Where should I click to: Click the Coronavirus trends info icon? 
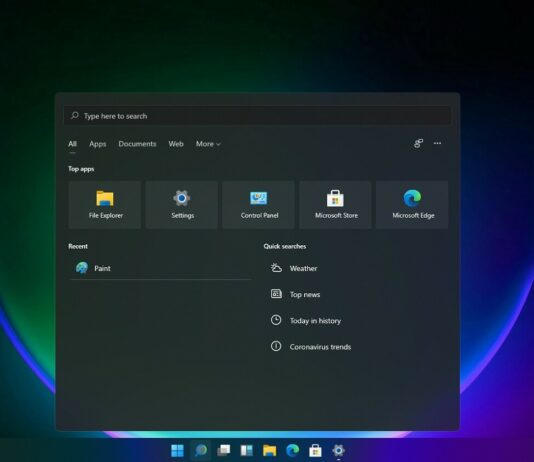276,346
